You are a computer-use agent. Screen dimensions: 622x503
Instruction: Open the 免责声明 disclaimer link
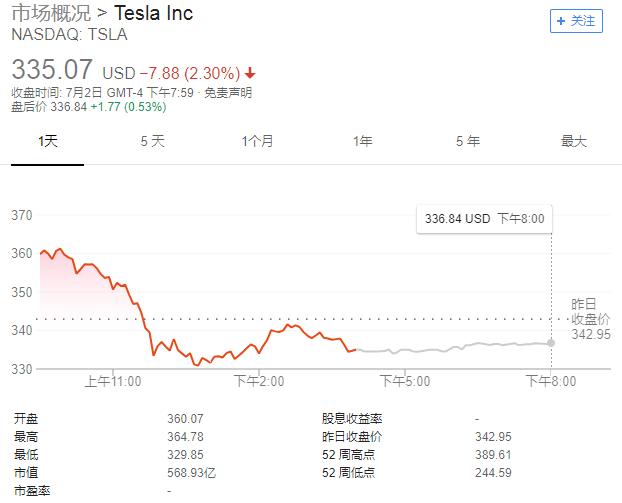tap(228, 93)
